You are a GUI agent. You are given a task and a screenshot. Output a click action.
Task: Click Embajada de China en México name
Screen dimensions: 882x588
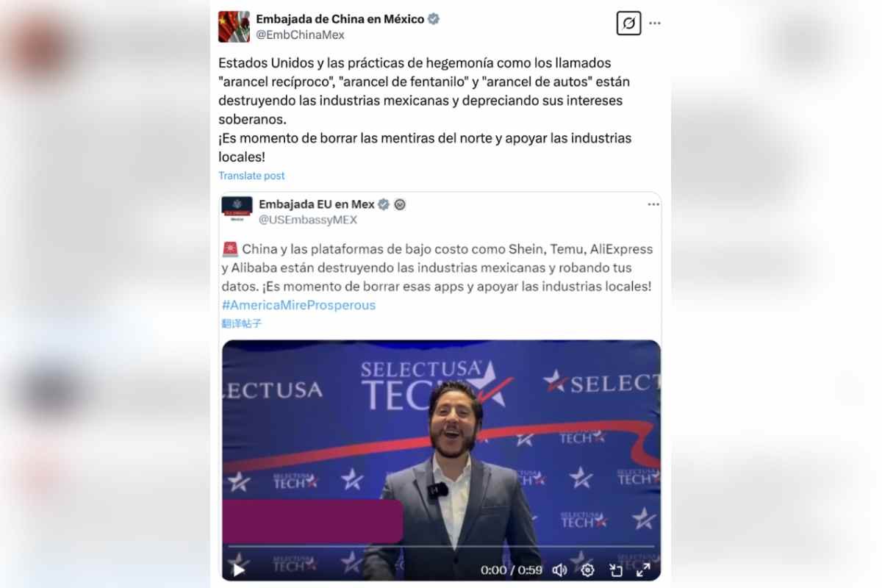(x=340, y=19)
